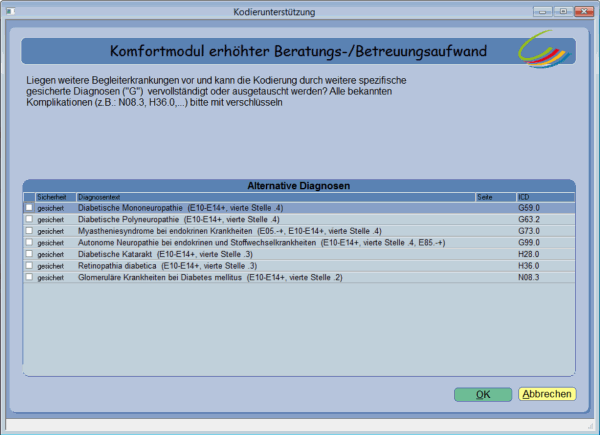Select the Diabetische Katarakt checkbox
The image size is (600, 435).
point(29,254)
